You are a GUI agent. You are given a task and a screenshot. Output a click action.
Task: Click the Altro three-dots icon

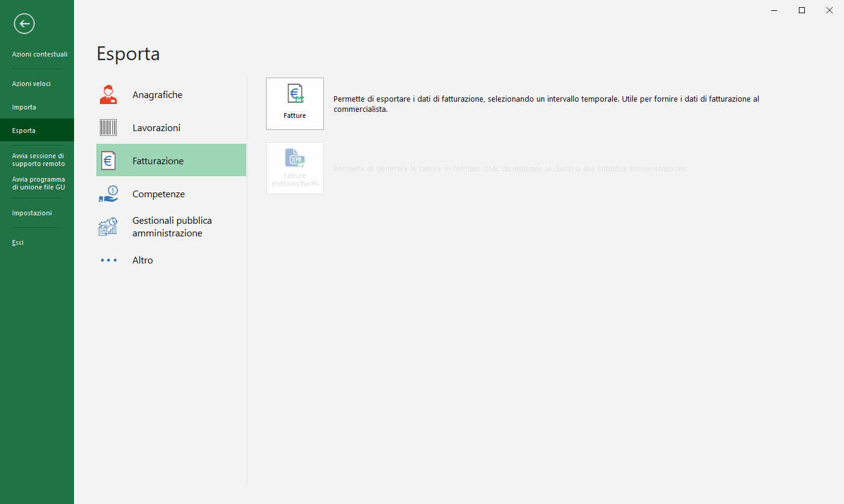tap(108, 260)
